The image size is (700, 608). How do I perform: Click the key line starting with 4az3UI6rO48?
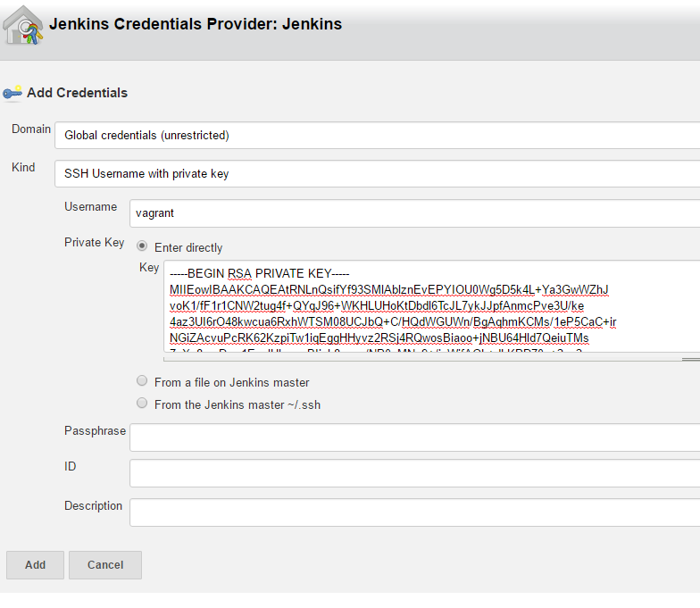393,321
